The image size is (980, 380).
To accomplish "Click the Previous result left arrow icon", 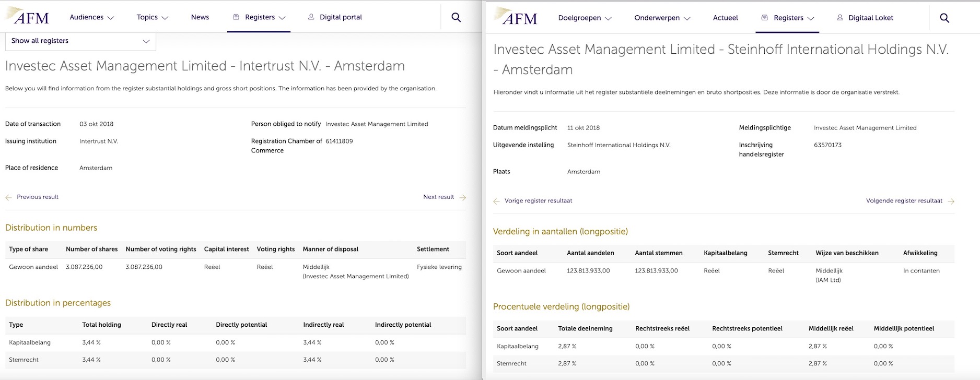I will (x=8, y=197).
